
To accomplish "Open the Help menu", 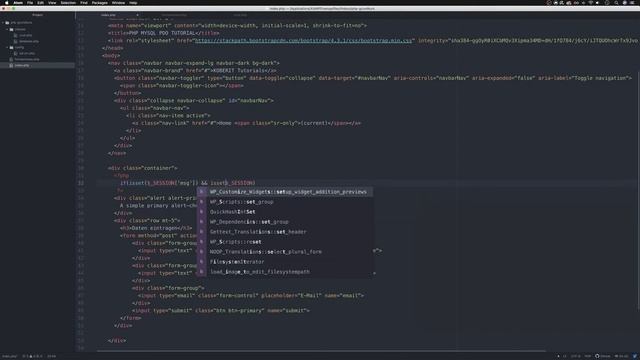I will click(x=133, y=2).
